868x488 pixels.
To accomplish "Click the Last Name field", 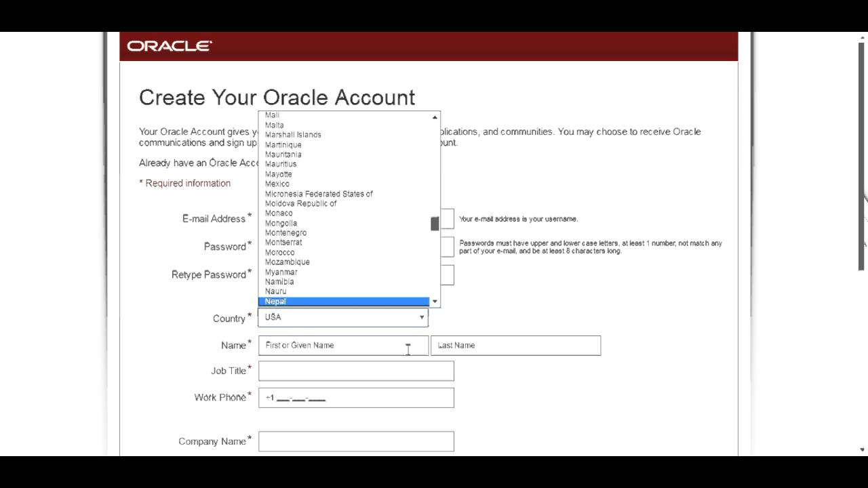I will click(515, 346).
